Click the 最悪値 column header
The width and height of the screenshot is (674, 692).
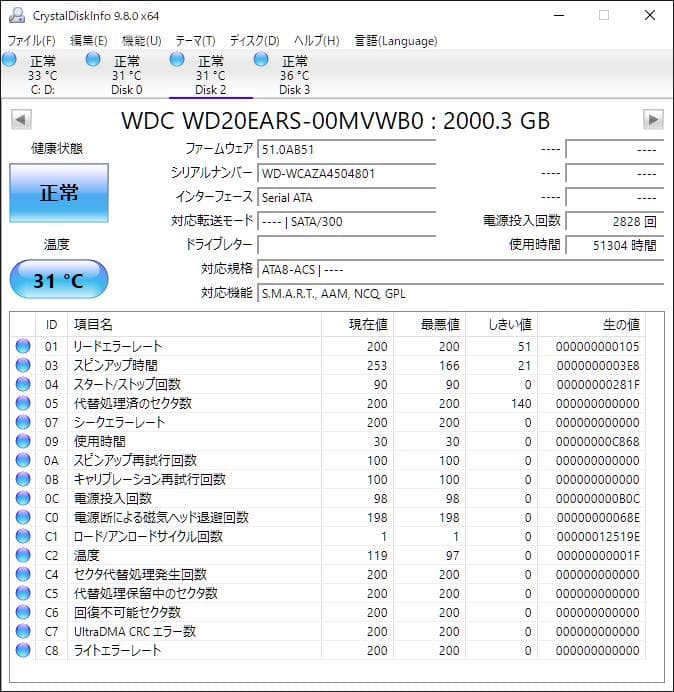tap(429, 325)
